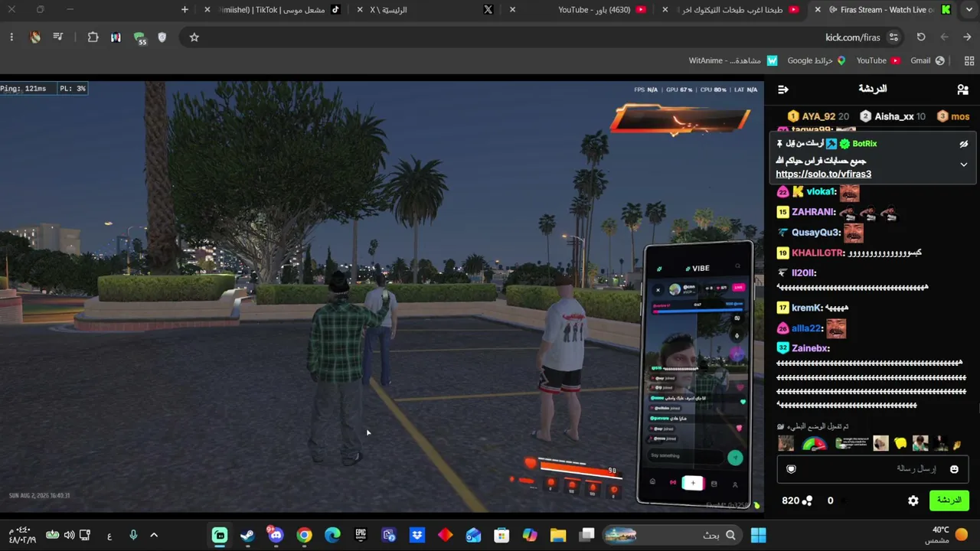Toggle the microphone tray icon
Screen dimensions: 980x551
133,535
